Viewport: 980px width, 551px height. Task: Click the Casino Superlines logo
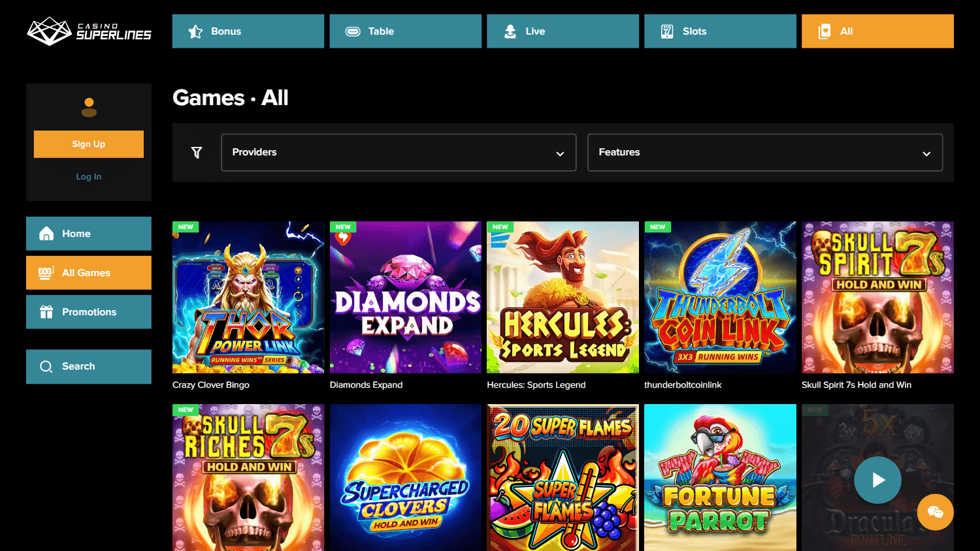[89, 31]
